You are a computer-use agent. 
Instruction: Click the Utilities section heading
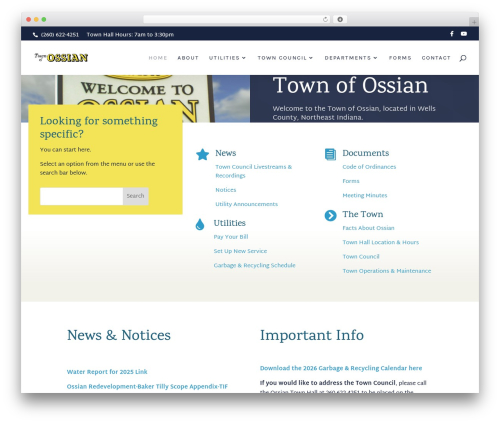[229, 223]
